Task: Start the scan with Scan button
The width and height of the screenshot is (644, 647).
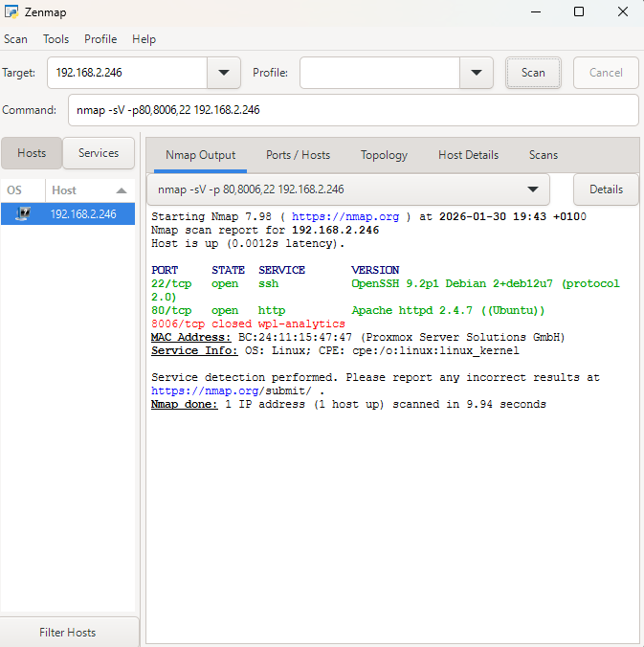Action: point(533,73)
